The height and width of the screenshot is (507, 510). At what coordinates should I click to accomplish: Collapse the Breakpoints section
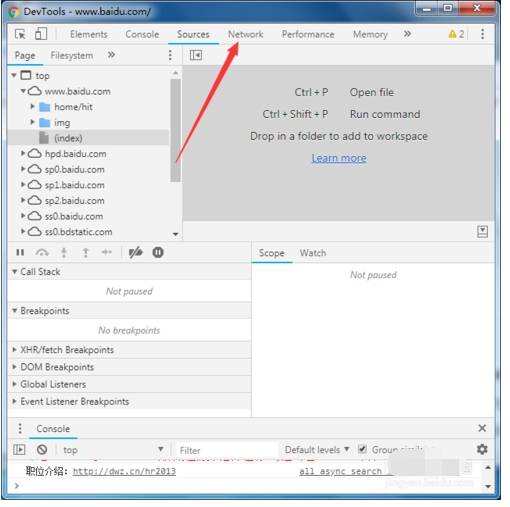[x=14, y=310]
